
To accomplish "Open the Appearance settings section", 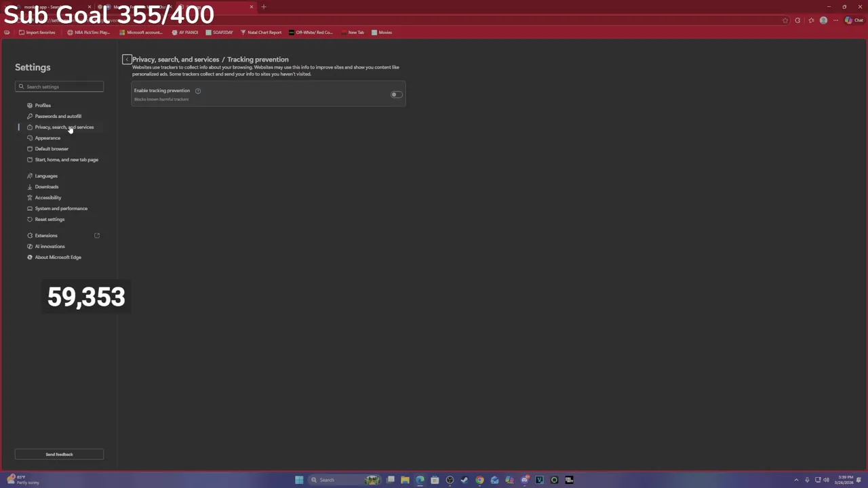I will (x=47, y=138).
